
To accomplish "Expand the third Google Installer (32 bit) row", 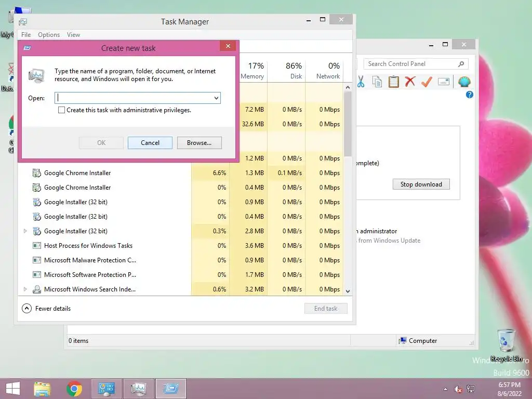I will [25, 231].
